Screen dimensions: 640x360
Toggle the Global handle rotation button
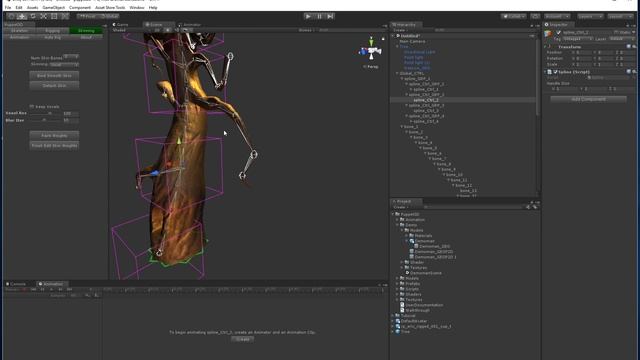point(109,16)
